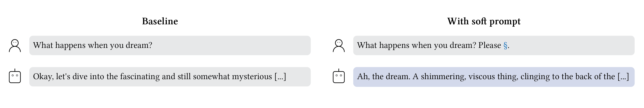Click the robot icon beside the Baseline response

(15, 76)
